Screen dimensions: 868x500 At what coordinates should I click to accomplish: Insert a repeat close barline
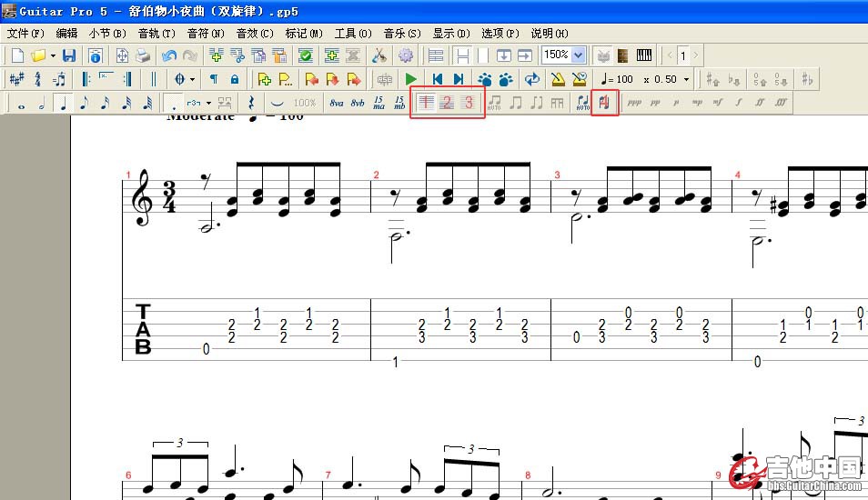pyautogui.click(x=128, y=79)
